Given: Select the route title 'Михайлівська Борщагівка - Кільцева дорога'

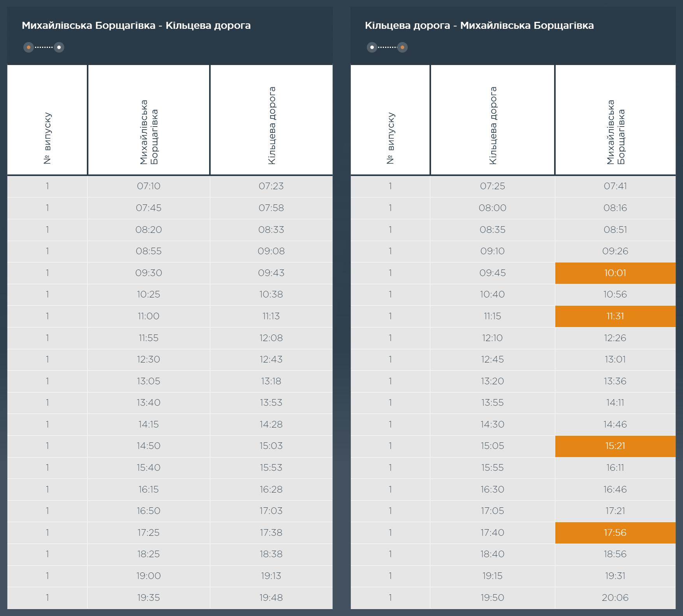Looking at the screenshot, I should pyautogui.click(x=136, y=26).
